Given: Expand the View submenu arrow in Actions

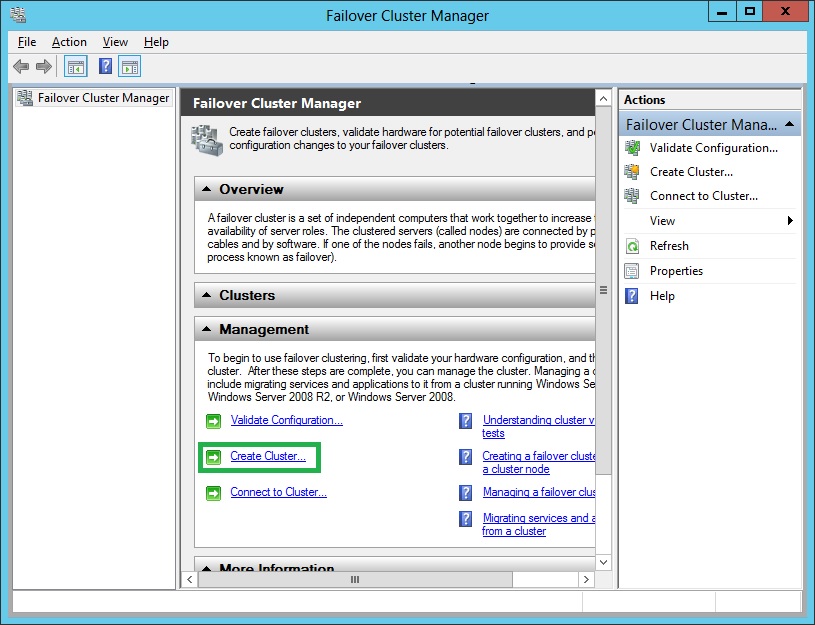Looking at the screenshot, I should pos(790,221).
